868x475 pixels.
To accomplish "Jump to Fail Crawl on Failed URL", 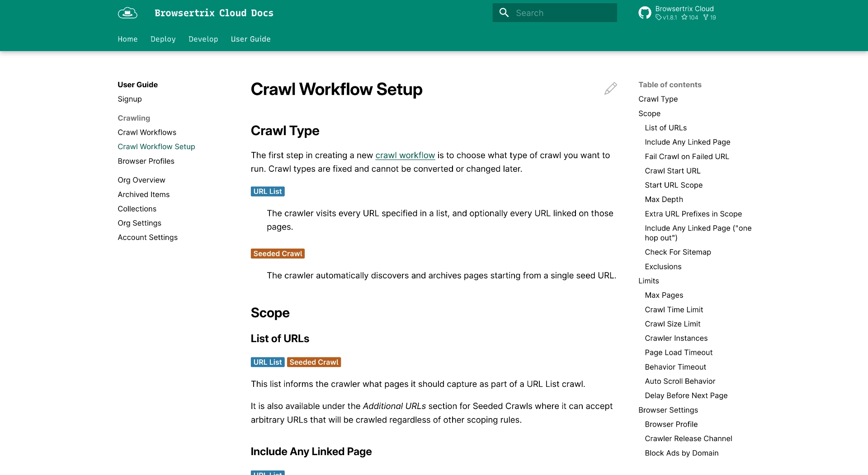I will (x=687, y=156).
